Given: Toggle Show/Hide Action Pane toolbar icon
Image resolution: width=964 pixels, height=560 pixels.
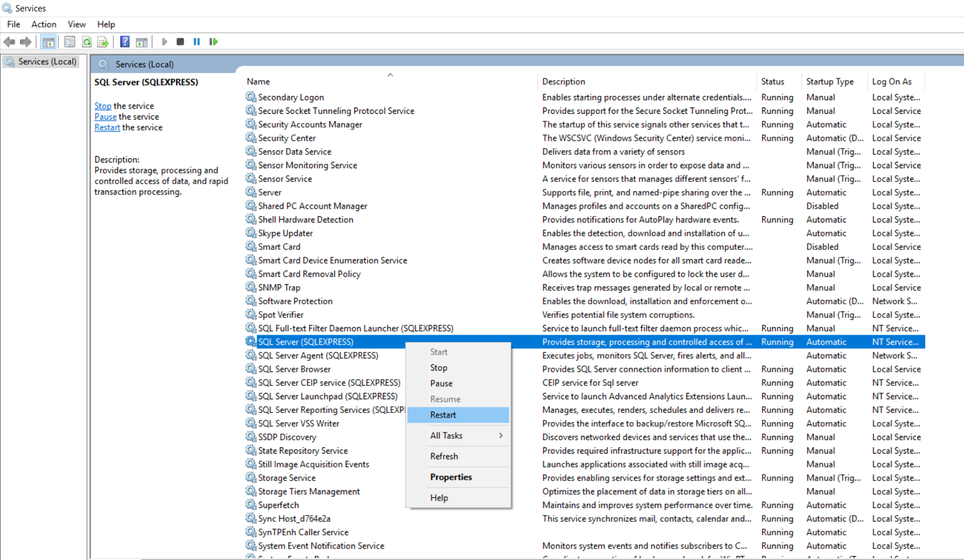Looking at the screenshot, I should (x=141, y=42).
